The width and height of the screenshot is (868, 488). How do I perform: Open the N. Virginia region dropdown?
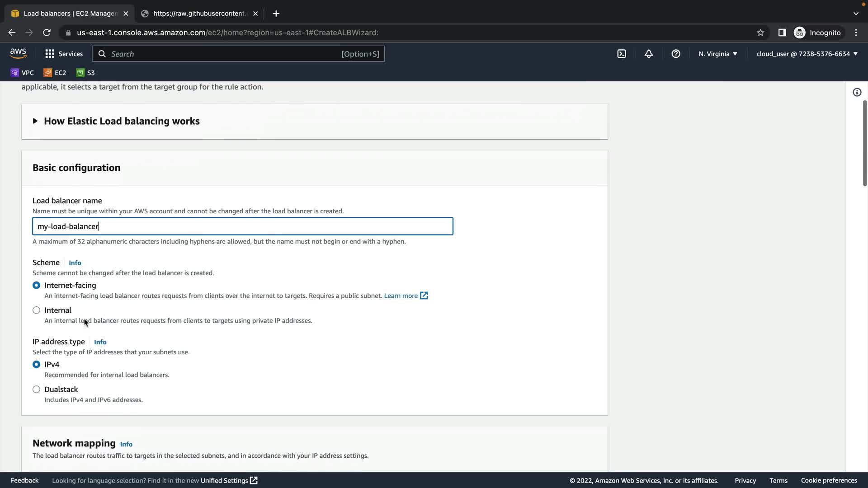pos(717,54)
